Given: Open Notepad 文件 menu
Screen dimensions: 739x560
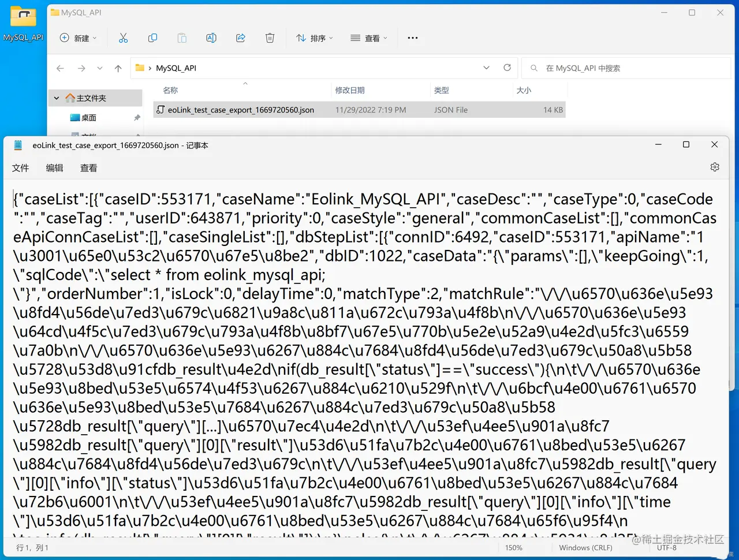Looking at the screenshot, I should click(20, 168).
